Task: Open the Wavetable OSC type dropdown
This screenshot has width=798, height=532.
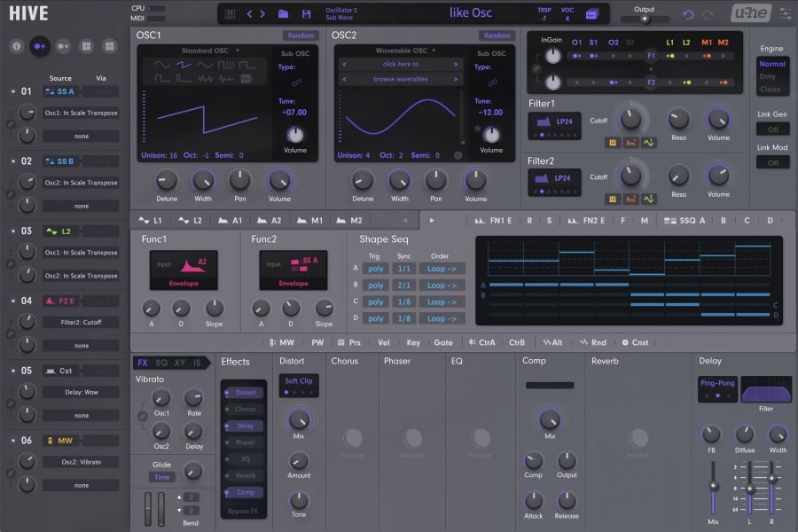Action: click(x=402, y=51)
